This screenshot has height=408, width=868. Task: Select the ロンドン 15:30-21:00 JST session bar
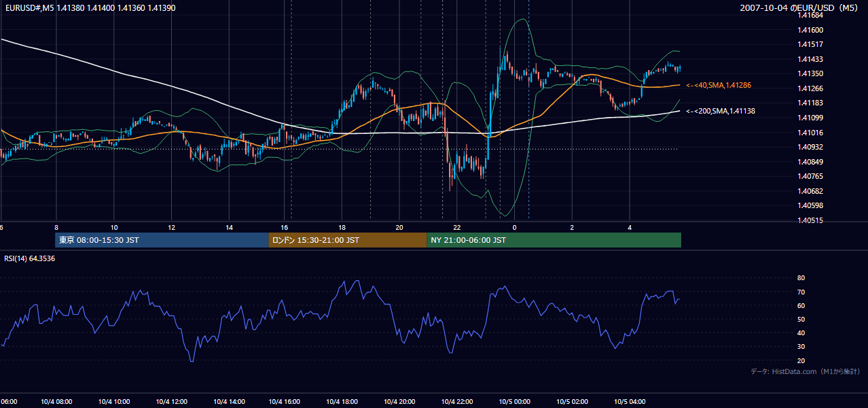coord(347,240)
